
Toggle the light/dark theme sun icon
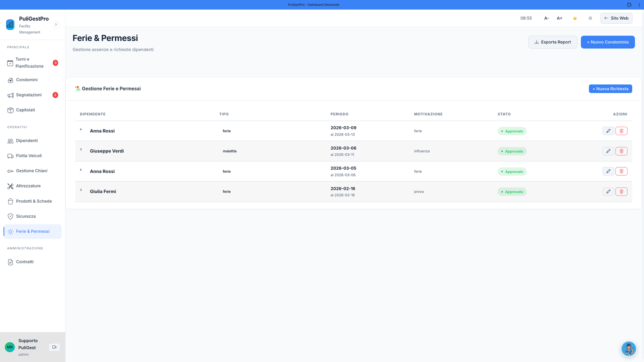575,18
